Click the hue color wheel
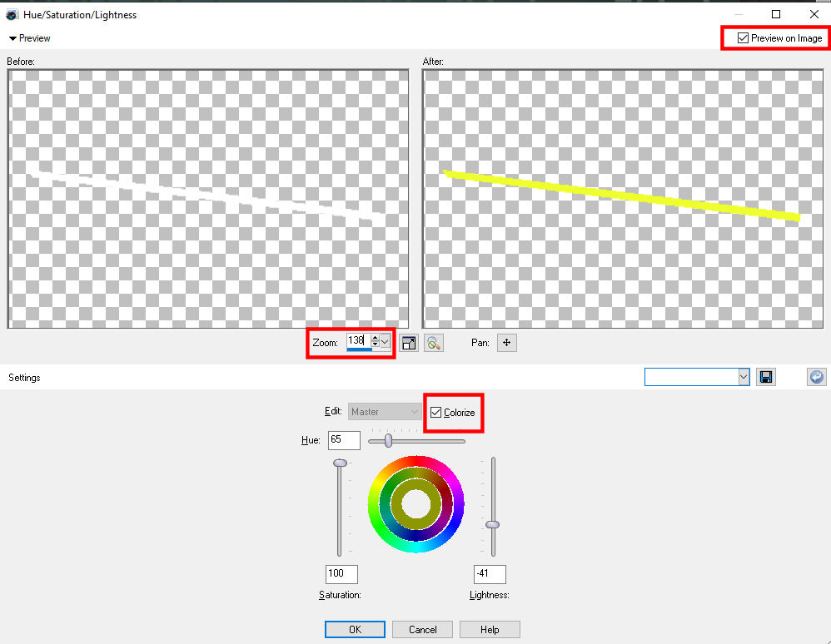Screen dimensions: 831x644 pos(416,504)
